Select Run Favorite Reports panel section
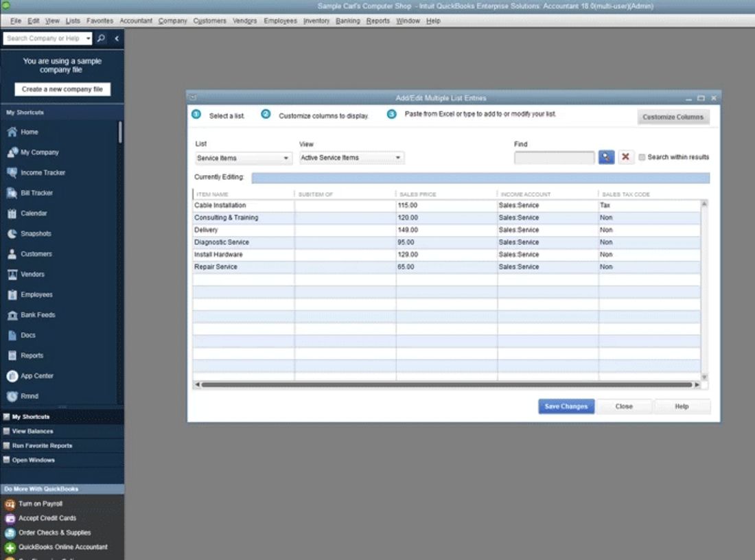 click(62, 445)
